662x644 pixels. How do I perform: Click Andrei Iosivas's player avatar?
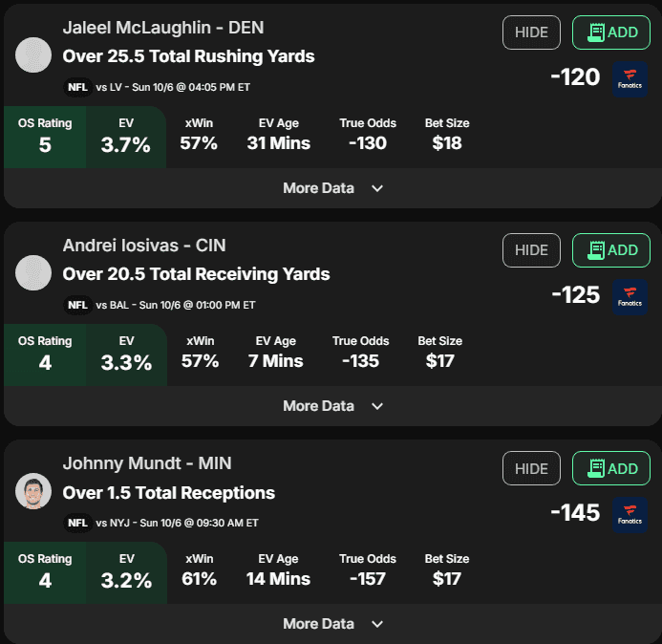point(34,273)
